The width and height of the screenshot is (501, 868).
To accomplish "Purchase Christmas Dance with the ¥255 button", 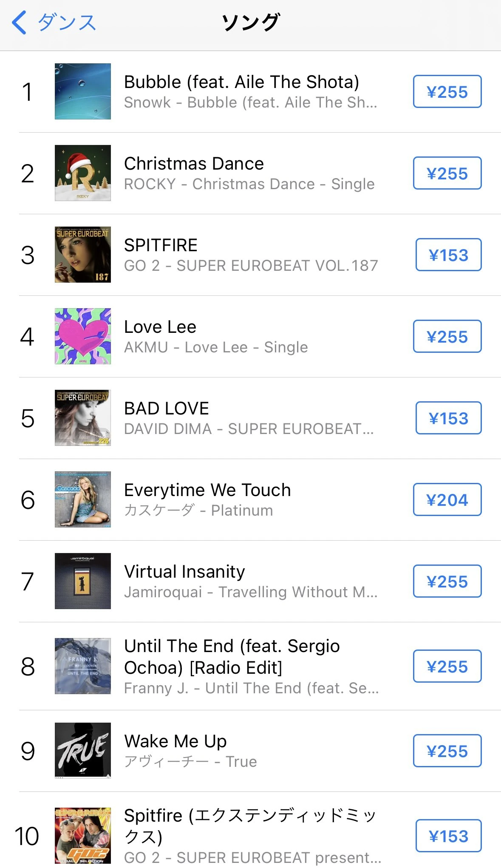I will pos(447,173).
